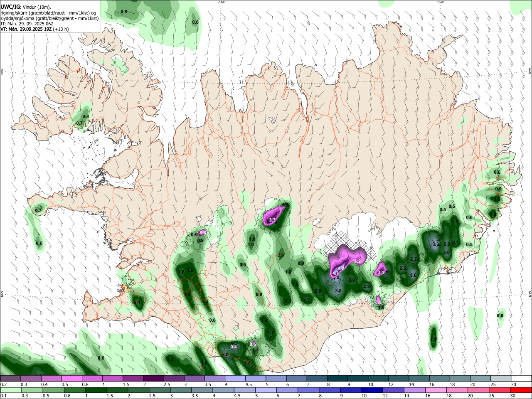Click the '0.2' label in top legend
The image size is (532, 399).
[3, 384]
